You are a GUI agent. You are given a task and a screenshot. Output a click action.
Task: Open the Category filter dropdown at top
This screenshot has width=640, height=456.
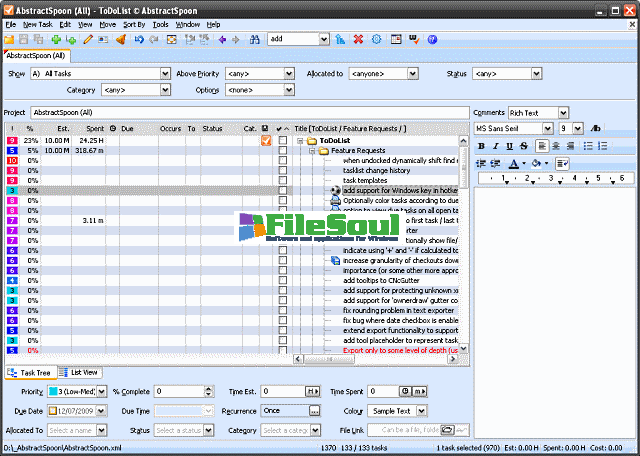click(165, 90)
